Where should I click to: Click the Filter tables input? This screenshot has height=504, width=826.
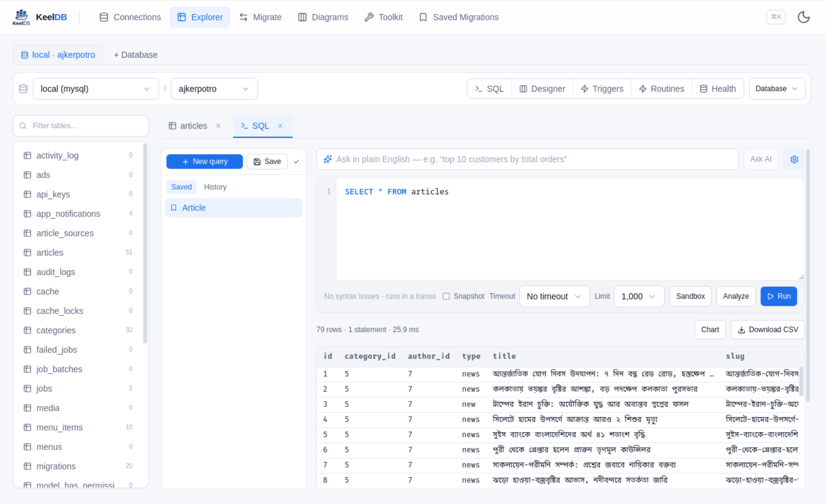[81, 126]
